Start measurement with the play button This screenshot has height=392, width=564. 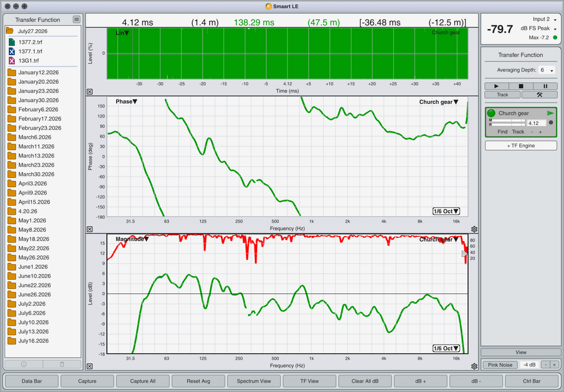click(496, 86)
